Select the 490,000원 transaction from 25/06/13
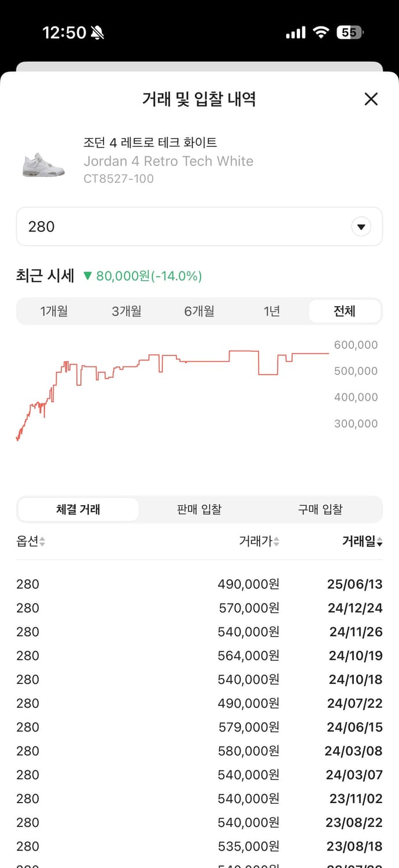 pyautogui.click(x=199, y=584)
